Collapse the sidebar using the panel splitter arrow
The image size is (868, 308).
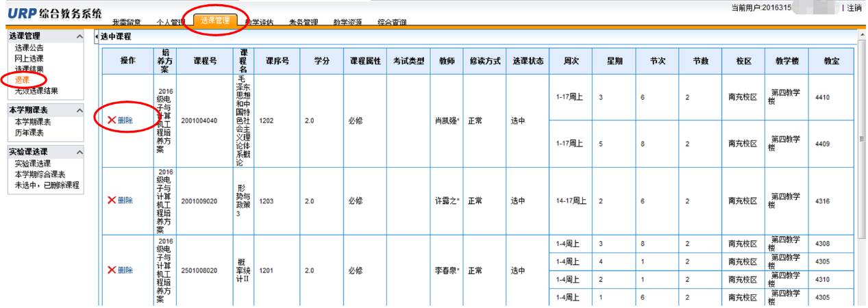96,37
